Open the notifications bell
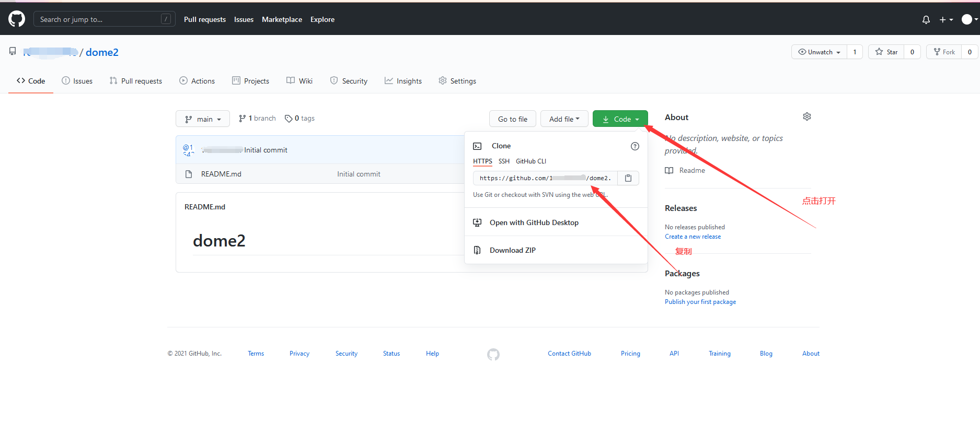Screen dimensions: 980x435 click(926, 19)
